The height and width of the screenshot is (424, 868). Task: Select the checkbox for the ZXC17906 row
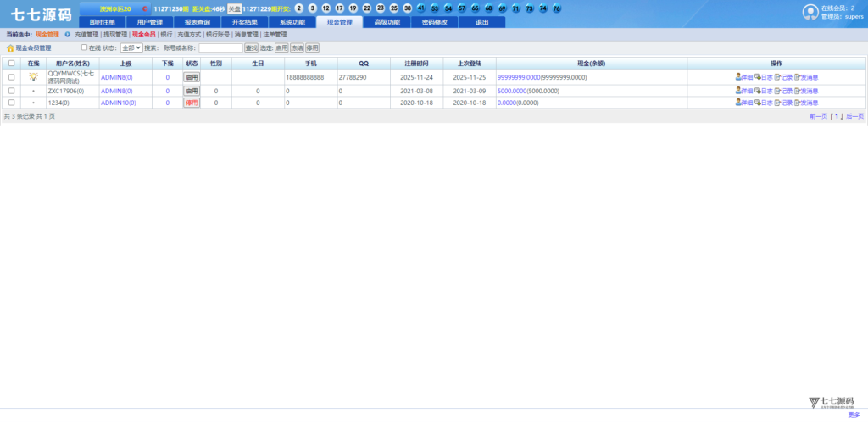coord(11,90)
